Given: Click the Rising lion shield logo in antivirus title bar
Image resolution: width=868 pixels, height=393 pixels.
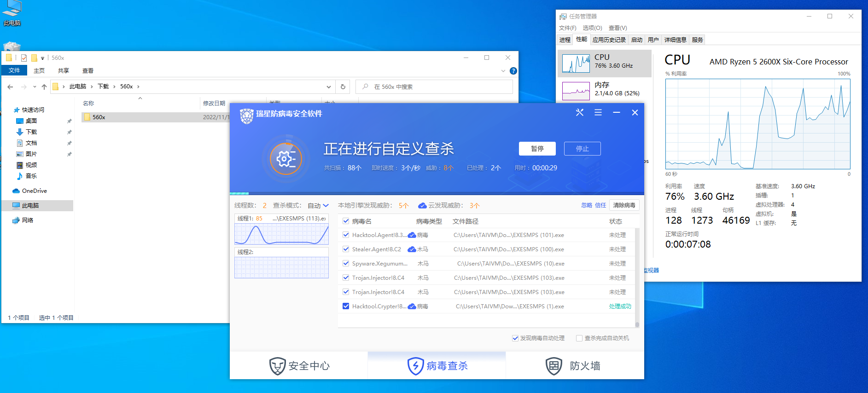Looking at the screenshot, I should click(247, 116).
